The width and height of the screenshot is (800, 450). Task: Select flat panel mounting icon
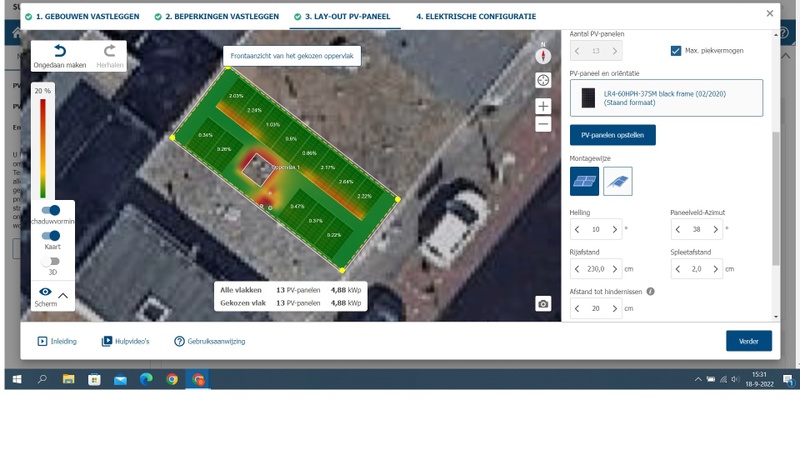[584, 181]
